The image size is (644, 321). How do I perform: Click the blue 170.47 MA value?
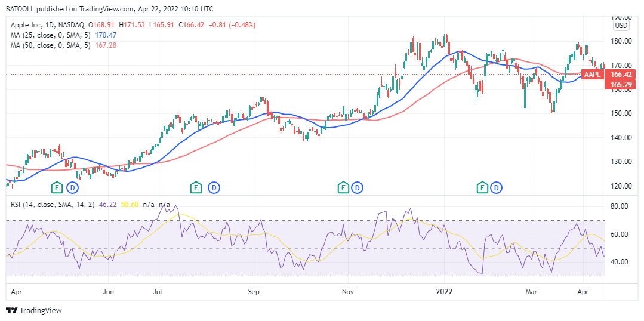pyautogui.click(x=105, y=35)
